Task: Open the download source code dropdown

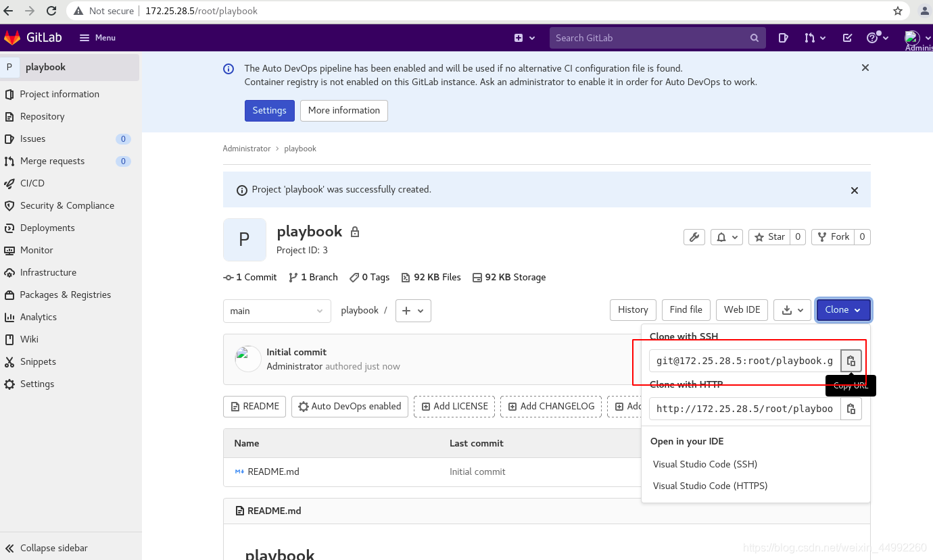Action: click(792, 309)
